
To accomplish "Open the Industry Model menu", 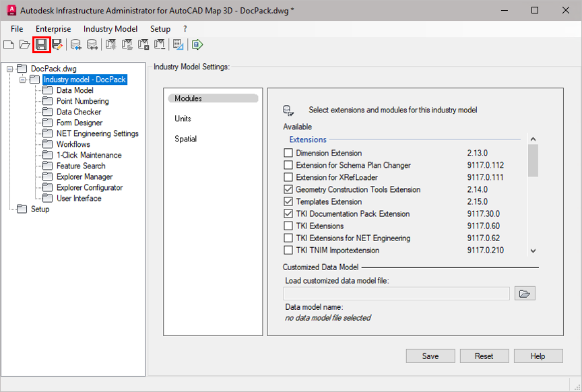I will [x=110, y=29].
